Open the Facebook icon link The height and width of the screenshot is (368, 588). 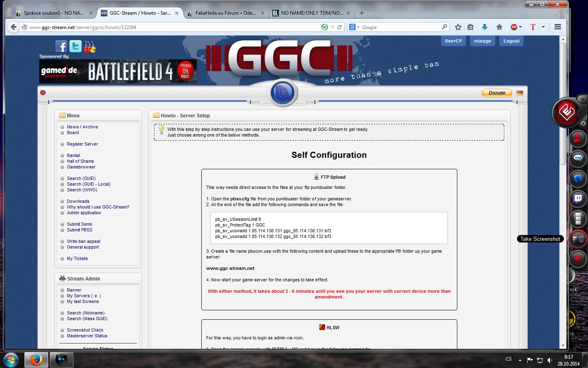61,46
